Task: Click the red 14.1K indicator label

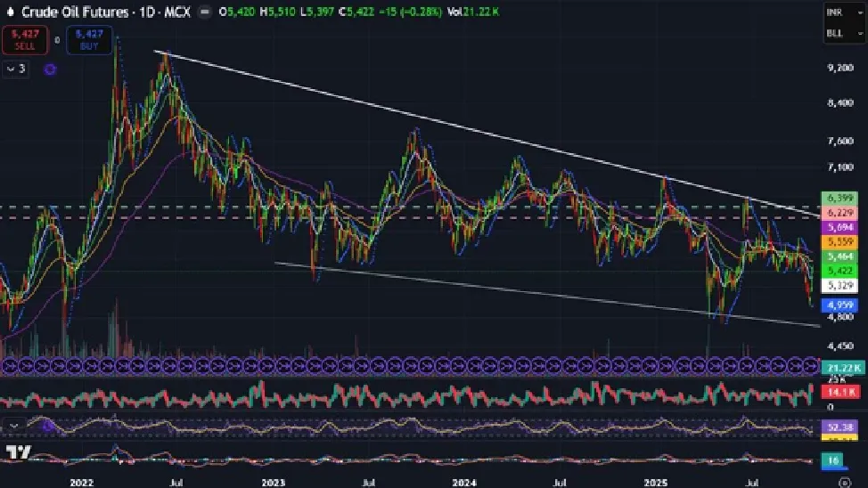Action: [x=840, y=392]
